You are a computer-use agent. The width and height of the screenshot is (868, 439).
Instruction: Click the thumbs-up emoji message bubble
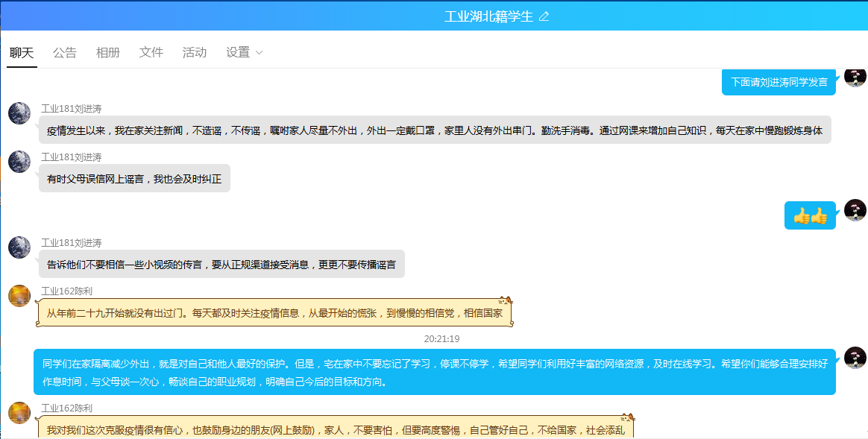point(810,215)
